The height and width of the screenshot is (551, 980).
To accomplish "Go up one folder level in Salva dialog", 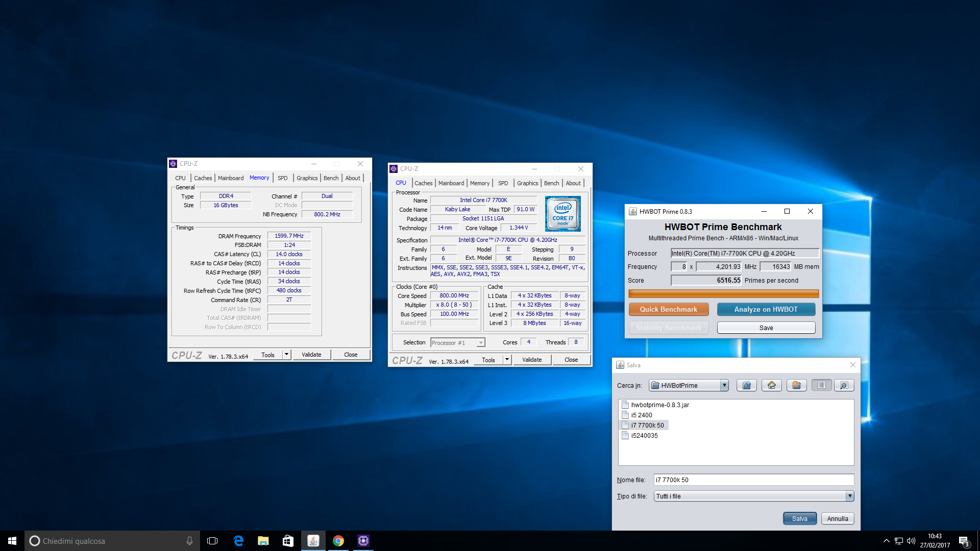I will (x=747, y=385).
